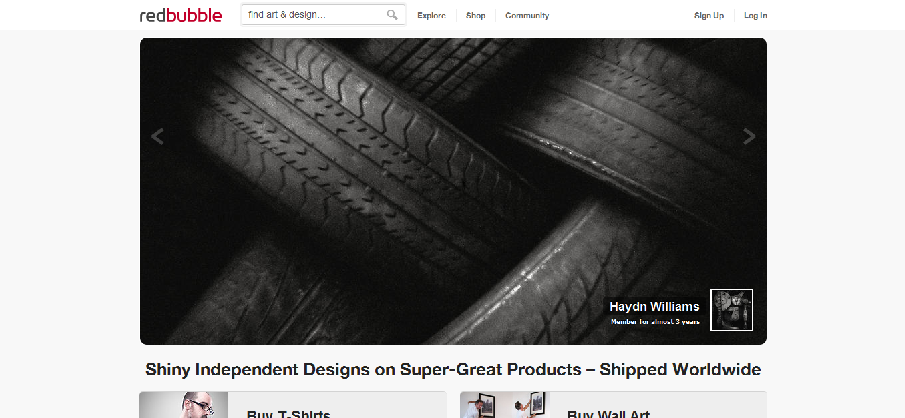The height and width of the screenshot is (418, 905).
Task: Click the search magnifier icon
Action: pos(393,15)
